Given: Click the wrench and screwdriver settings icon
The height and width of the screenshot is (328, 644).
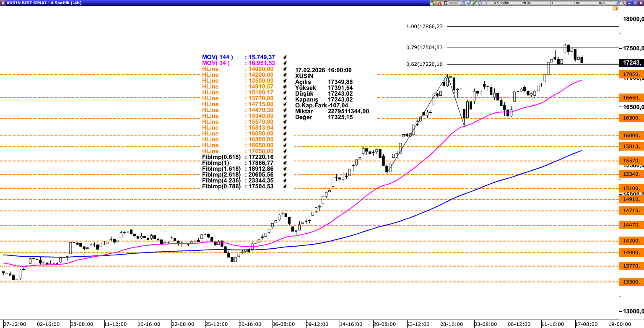Looking at the screenshot, I should click(x=623, y=3).
